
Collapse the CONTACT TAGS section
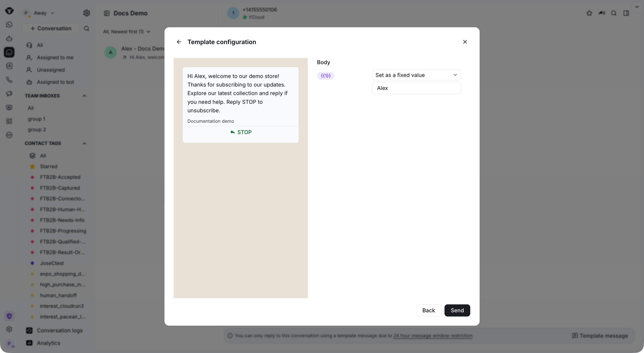pyautogui.click(x=84, y=143)
